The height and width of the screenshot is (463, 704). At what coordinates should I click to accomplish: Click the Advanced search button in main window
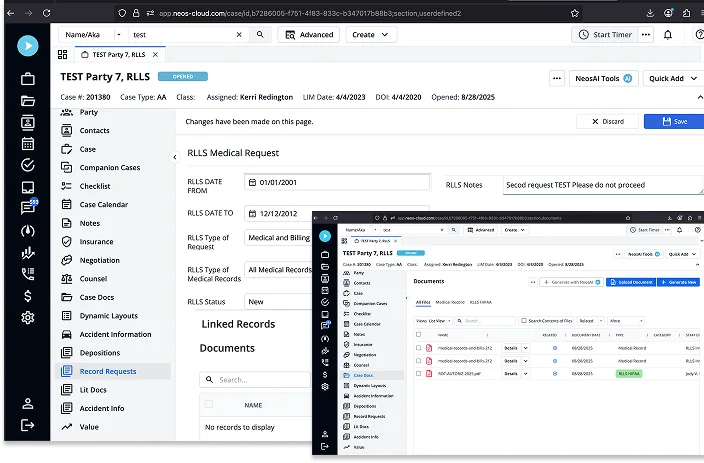(x=308, y=35)
